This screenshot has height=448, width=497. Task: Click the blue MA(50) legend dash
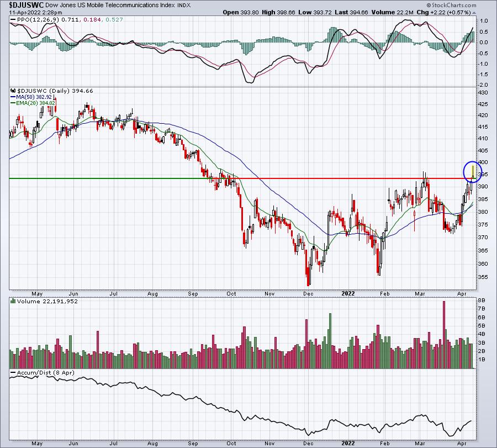click(13, 97)
